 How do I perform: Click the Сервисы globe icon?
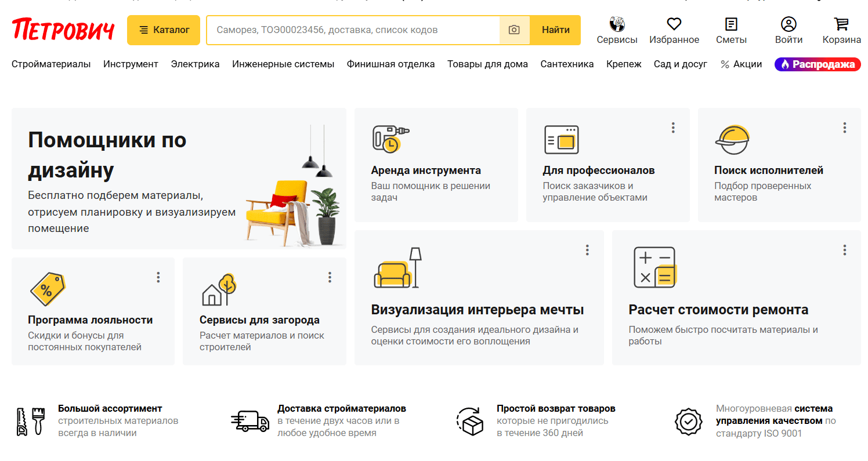(617, 24)
